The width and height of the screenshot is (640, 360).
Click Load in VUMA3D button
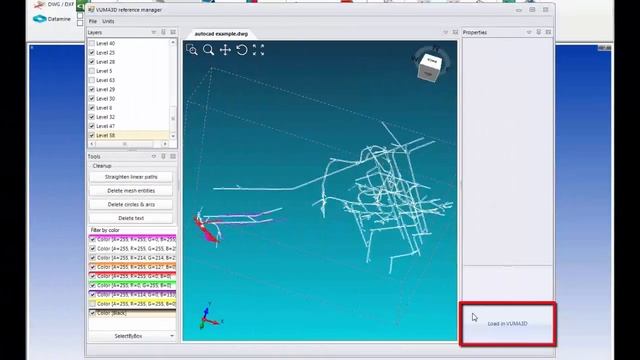(x=507, y=324)
